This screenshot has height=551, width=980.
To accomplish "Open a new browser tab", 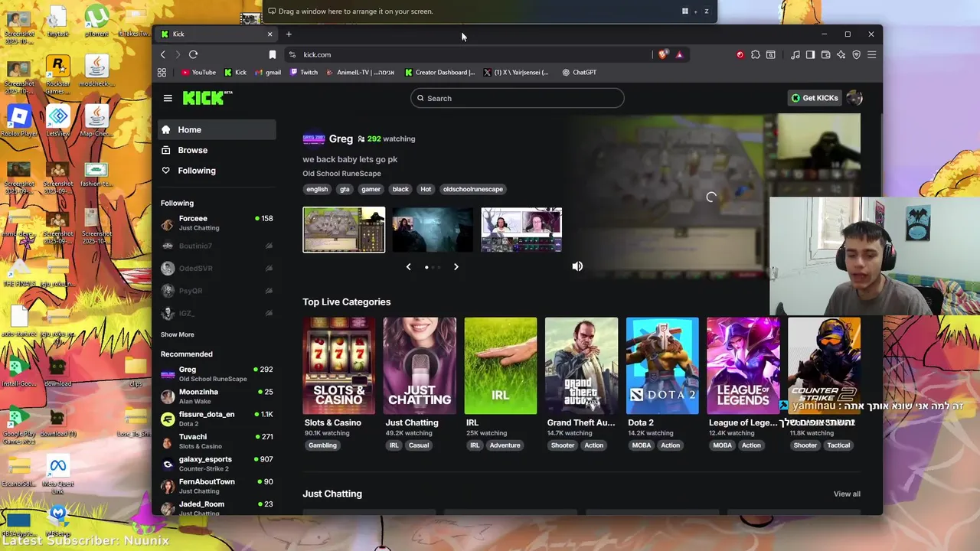I will coord(289,34).
